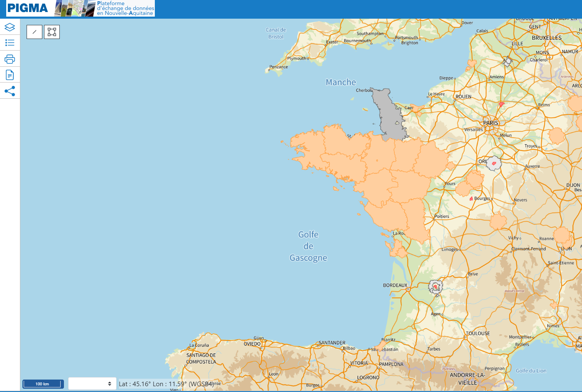Click the Amiens label

tap(496, 77)
